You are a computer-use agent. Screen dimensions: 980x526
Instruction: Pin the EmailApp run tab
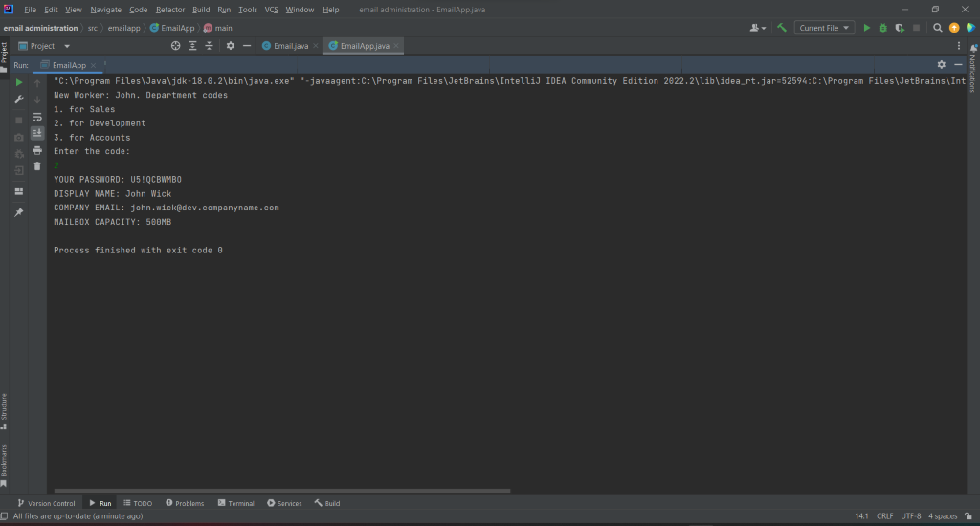click(19, 212)
